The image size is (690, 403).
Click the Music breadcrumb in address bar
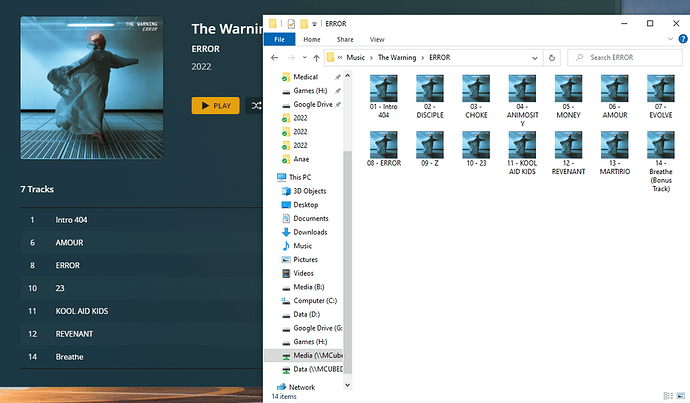[356, 57]
